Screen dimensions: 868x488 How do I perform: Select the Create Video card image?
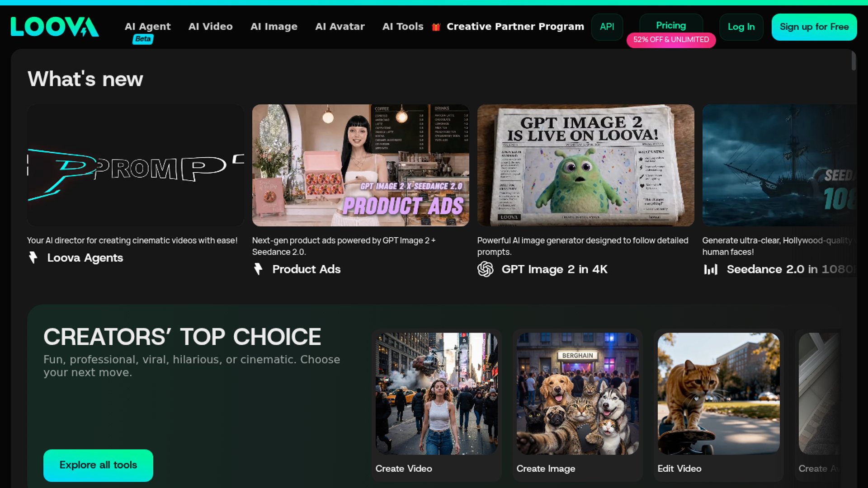click(x=437, y=394)
